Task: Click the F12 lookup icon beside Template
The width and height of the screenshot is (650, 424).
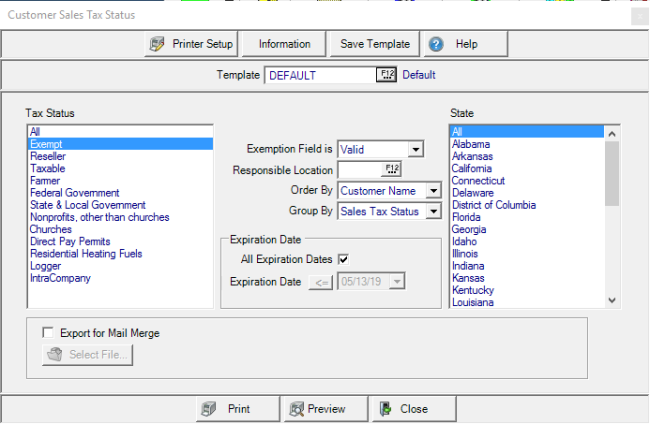Action: click(387, 74)
